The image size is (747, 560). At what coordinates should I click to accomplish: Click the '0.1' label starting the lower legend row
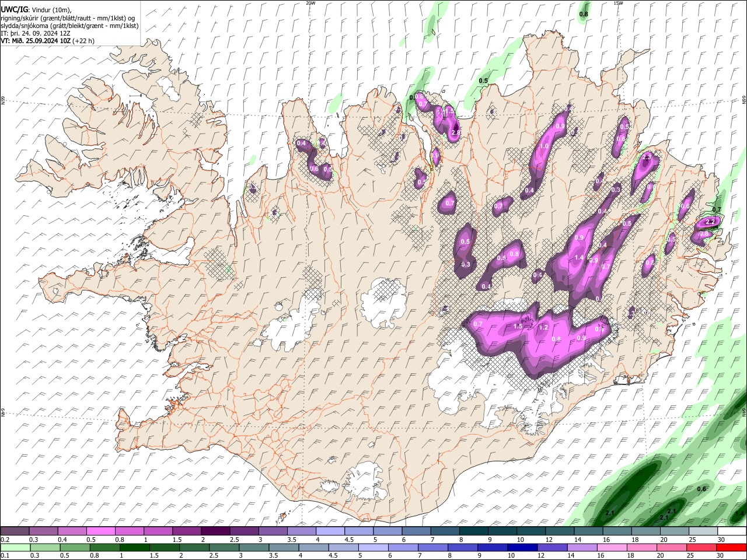(5, 555)
